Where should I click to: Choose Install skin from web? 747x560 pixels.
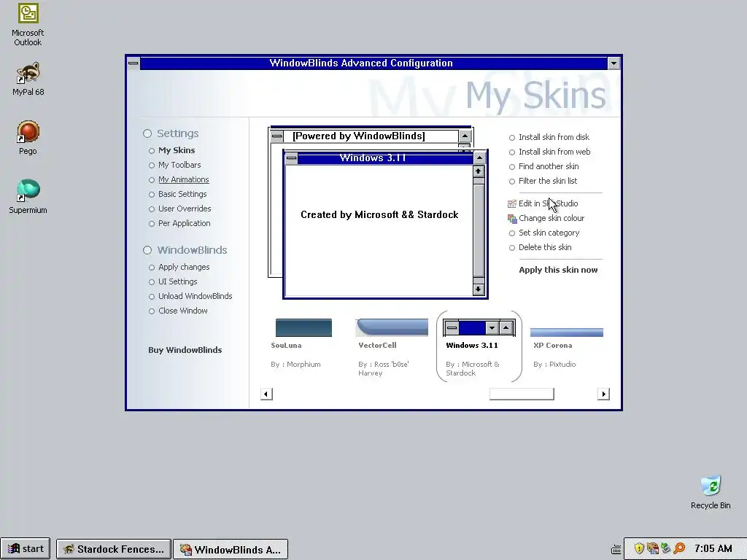pyautogui.click(x=554, y=152)
